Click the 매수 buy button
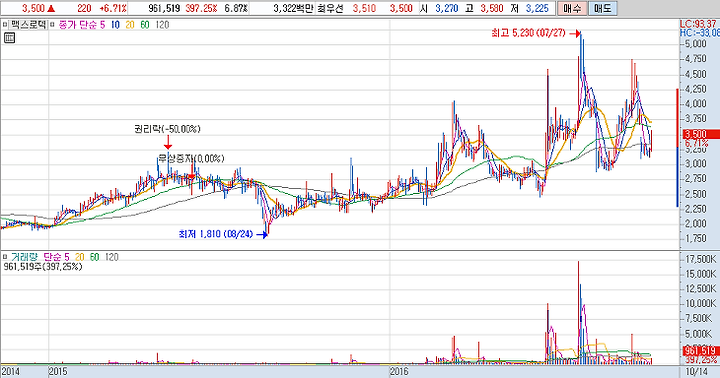 pyautogui.click(x=572, y=8)
